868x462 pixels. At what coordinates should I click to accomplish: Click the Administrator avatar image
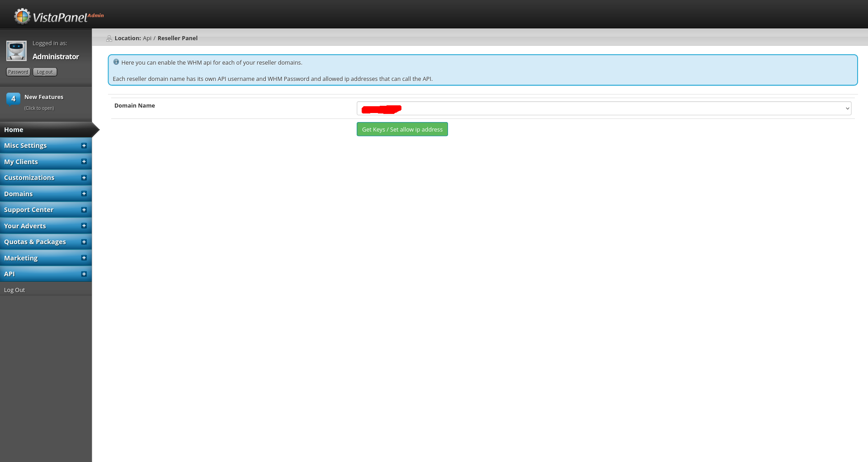[x=16, y=51]
